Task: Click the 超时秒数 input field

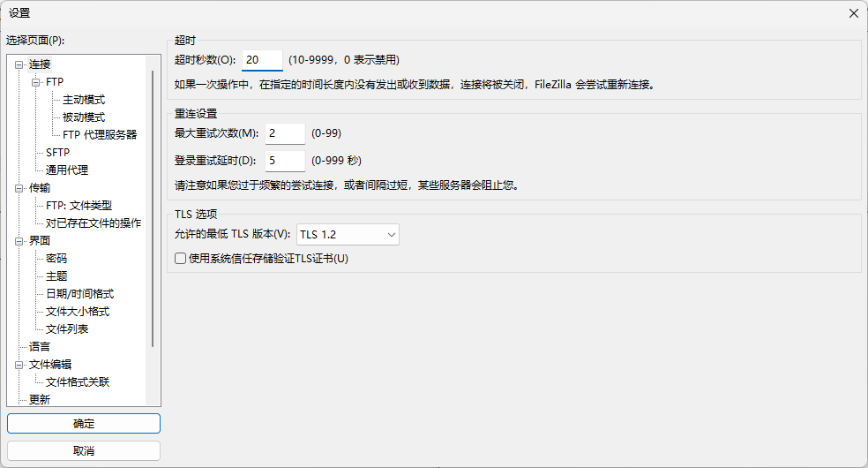Action: (x=262, y=60)
